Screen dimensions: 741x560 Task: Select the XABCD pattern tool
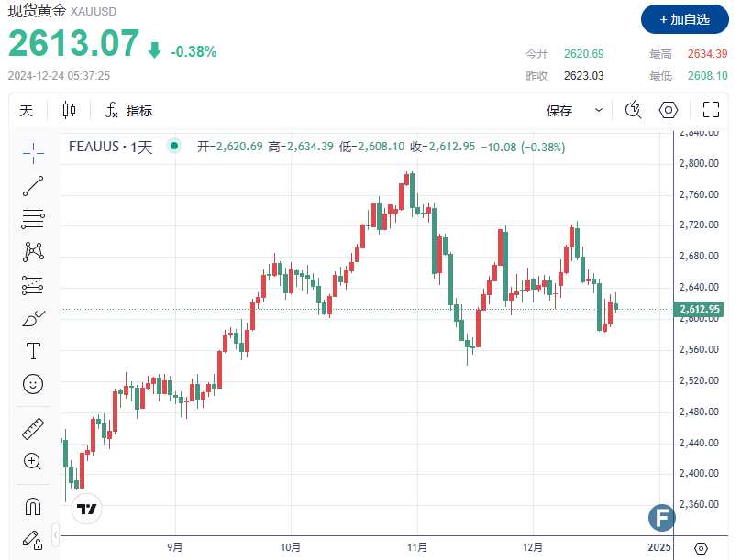[x=33, y=252]
